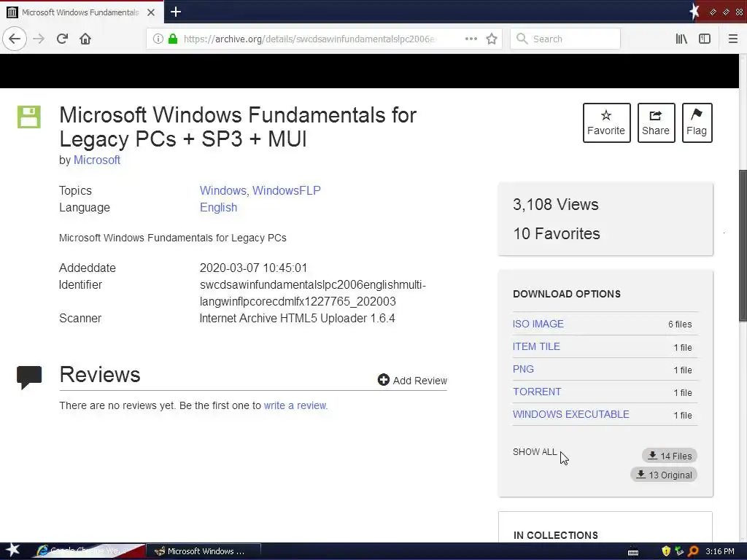
Task: Switch to Microsoft Windows taskbar window
Action: (204, 551)
